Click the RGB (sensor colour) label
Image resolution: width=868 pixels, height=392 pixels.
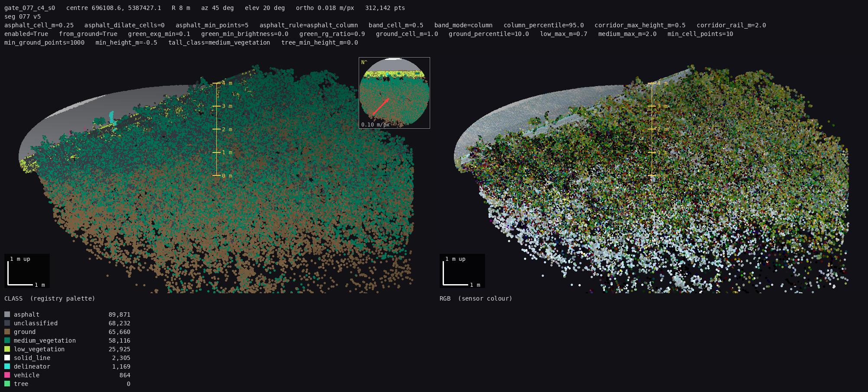coord(476,298)
